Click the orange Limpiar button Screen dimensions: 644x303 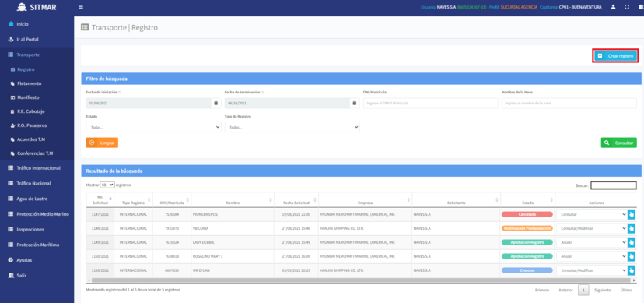point(102,143)
